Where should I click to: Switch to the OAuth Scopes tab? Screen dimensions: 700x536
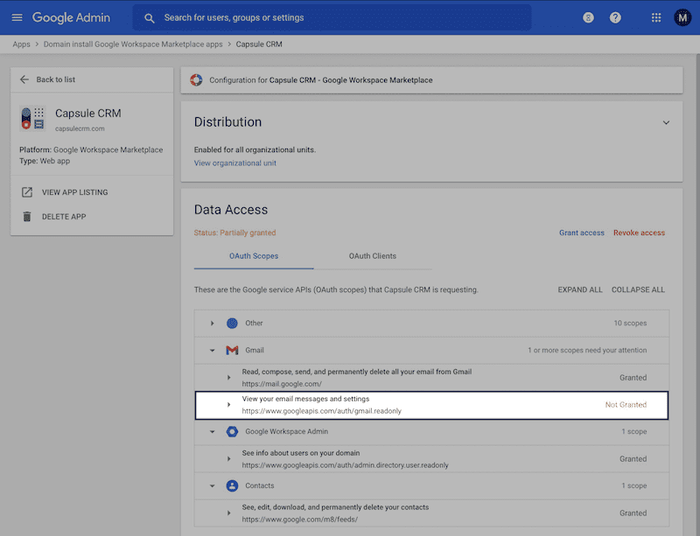click(x=254, y=256)
